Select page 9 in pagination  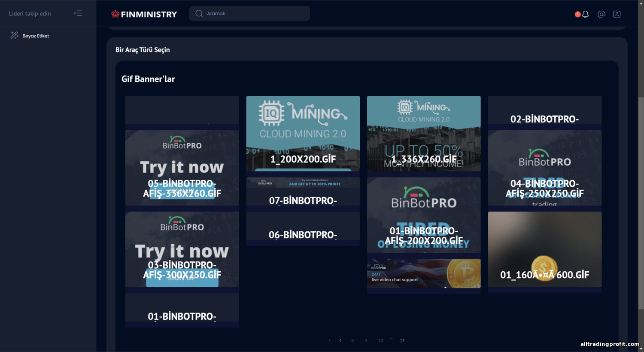(366, 340)
